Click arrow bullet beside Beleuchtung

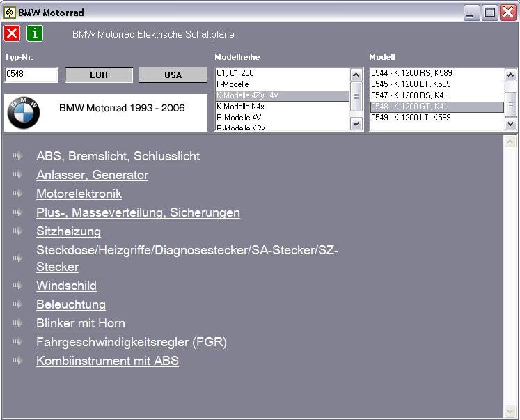17,304
